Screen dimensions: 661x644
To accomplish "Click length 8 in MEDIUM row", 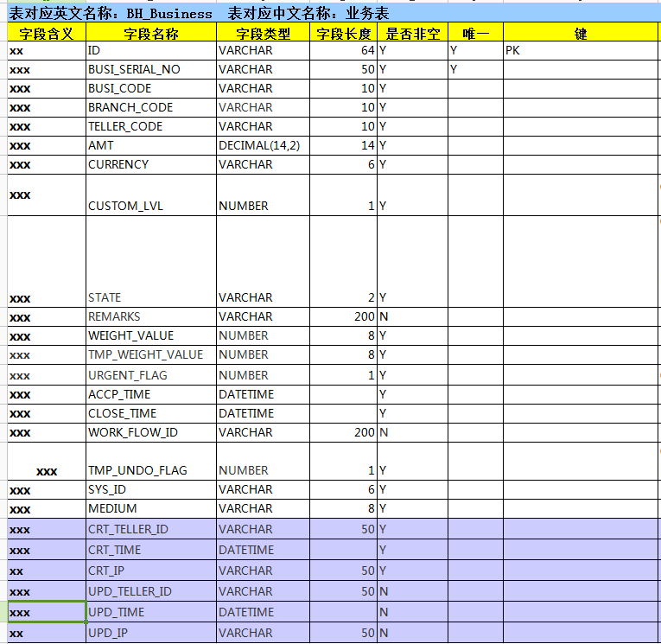I will (x=343, y=508).
